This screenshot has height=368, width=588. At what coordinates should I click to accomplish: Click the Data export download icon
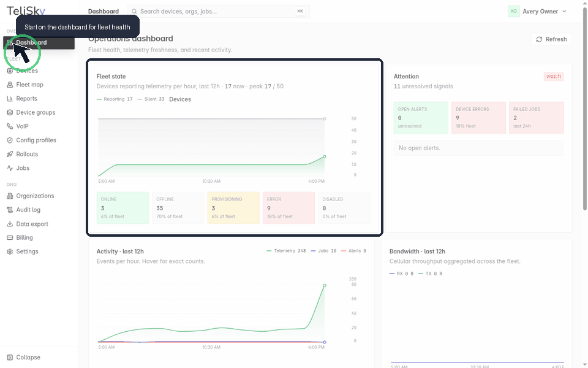pos(10,224)
